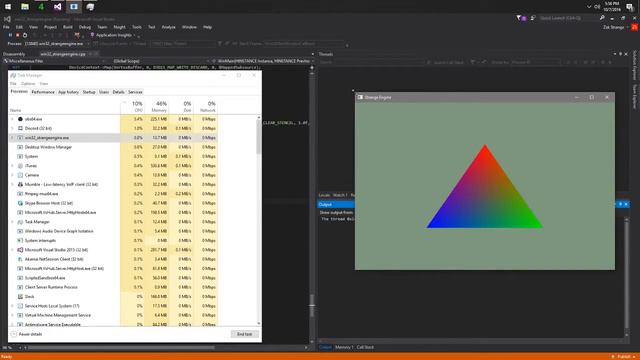Switch to the Startup tab
Viewport: 640px width, 360px height.
pyautogui.click(x=89, y=92)
